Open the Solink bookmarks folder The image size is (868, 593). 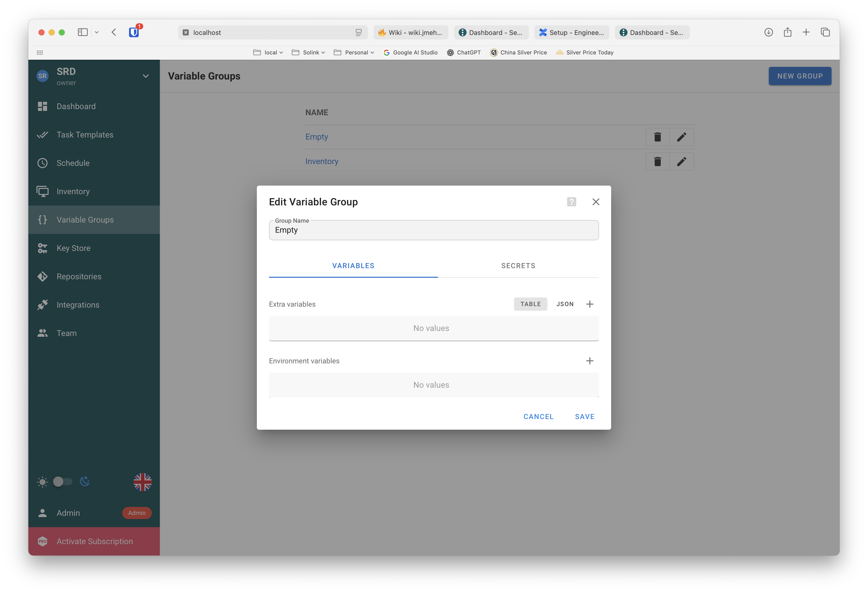coord(308,53)
